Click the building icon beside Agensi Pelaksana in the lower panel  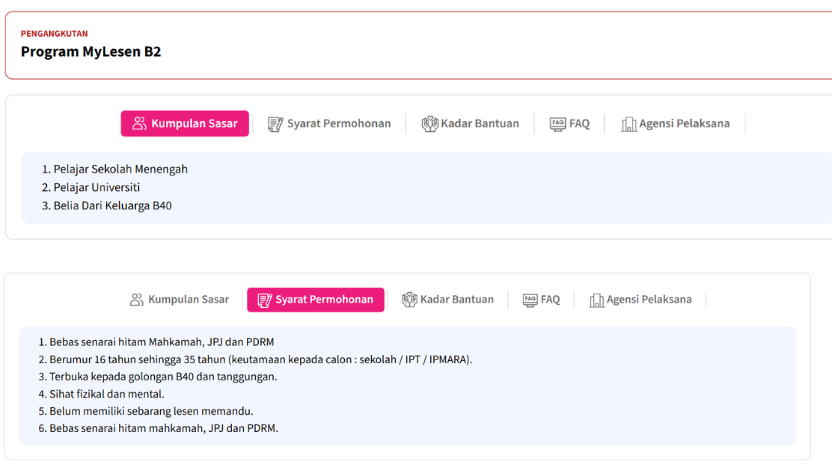[596, 300]
